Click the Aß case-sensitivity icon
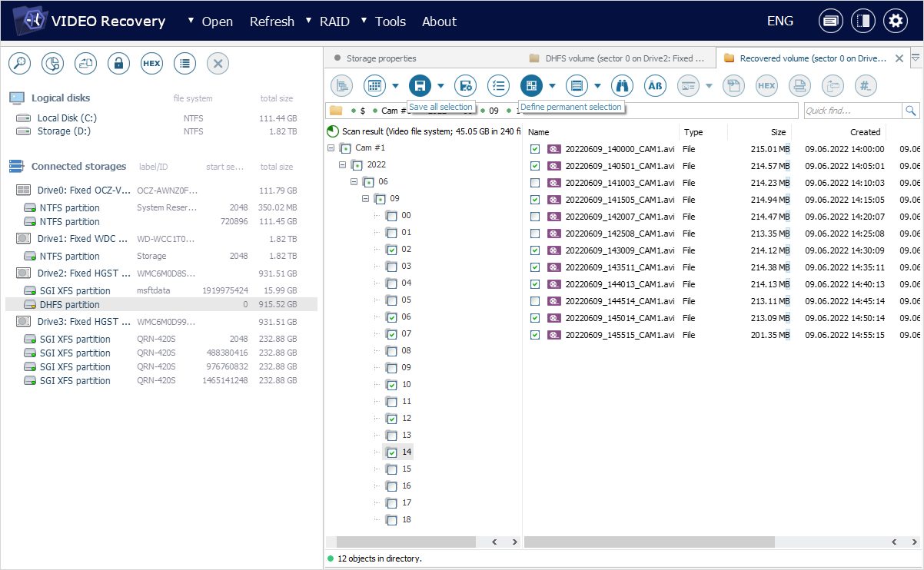 tap(655, 85)
